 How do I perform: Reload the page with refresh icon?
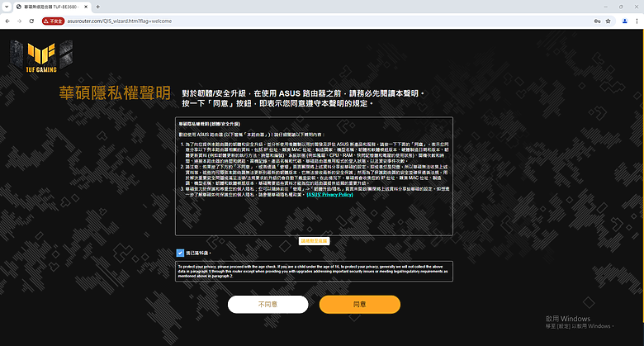tap(31, 21)
